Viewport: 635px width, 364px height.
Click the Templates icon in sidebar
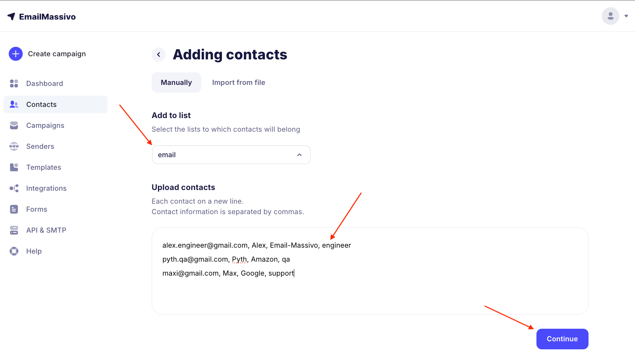[x=14, y=167]
